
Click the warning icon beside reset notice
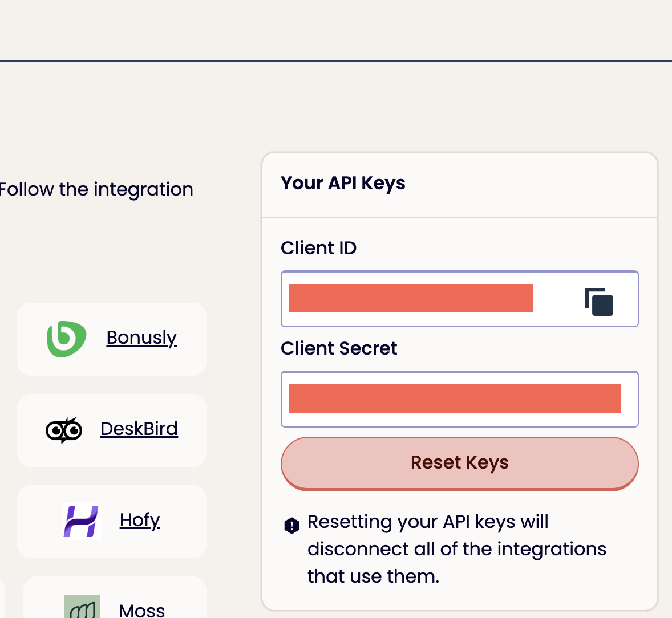pos(292,525)
